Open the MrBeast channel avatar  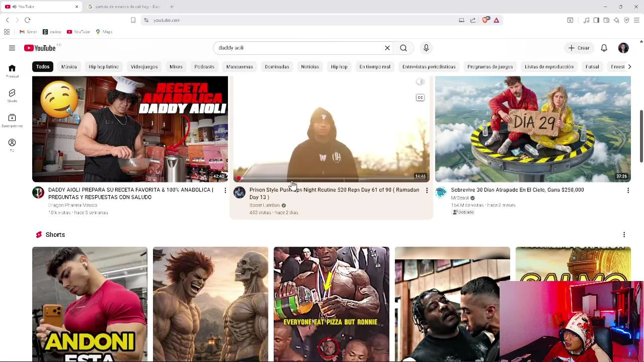click(441, 193)
